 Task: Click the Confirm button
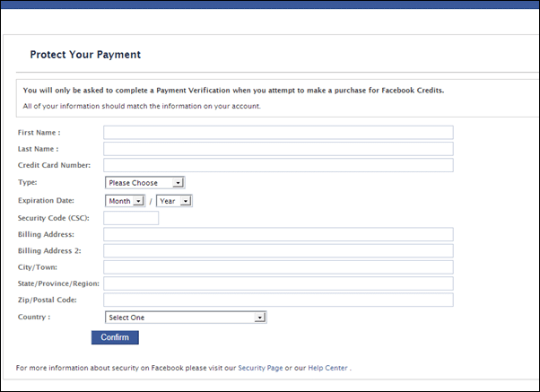click(115, 337)
